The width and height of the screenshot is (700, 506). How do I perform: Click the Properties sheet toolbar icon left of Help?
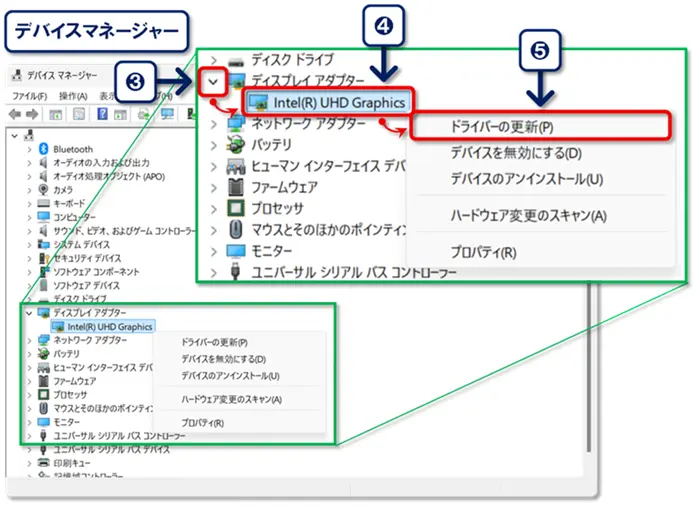[79, 114]
